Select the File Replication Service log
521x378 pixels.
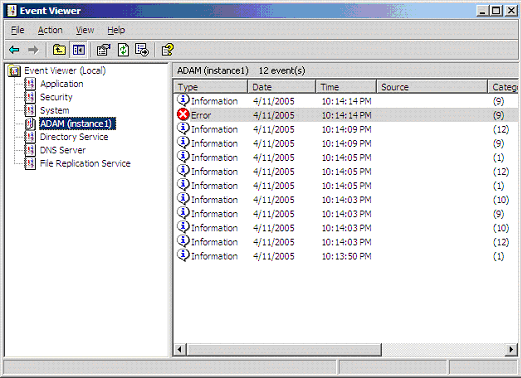click(x=85, y=164)
